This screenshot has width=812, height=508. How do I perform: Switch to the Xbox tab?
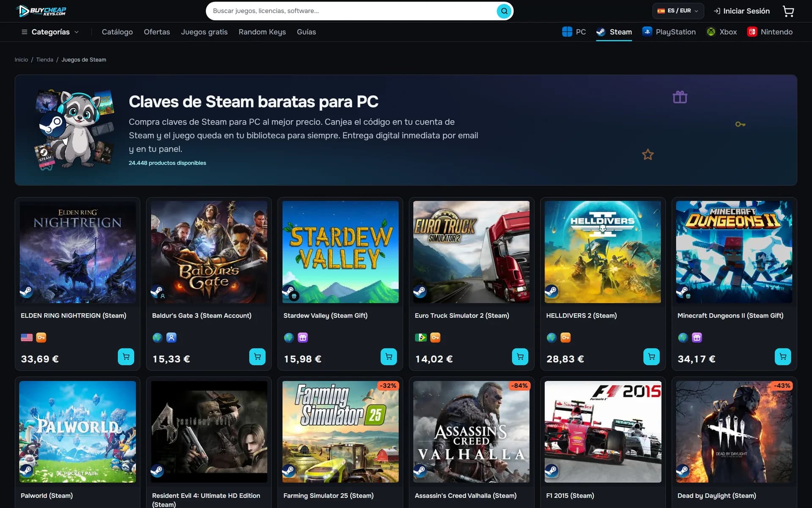[721, 32]
